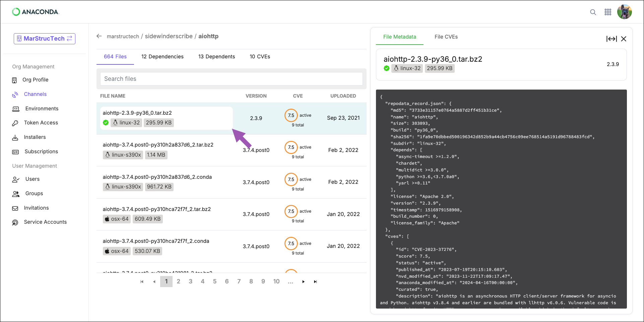Open Token Access page
This screenshot has width=644, height=322.
coord(41,123)
